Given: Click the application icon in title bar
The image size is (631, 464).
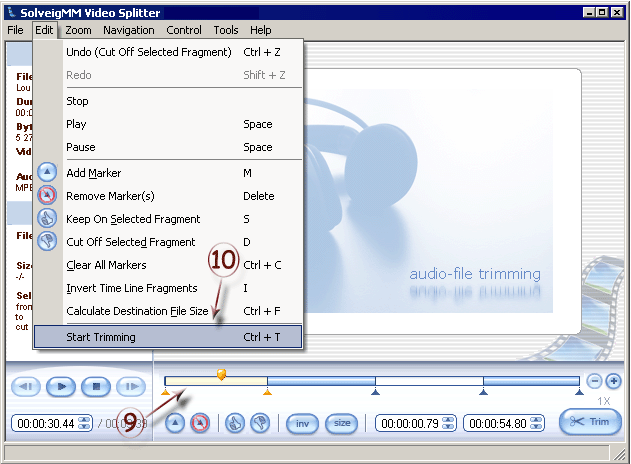Looking at the screenshot, I should (x=12, y=12).
